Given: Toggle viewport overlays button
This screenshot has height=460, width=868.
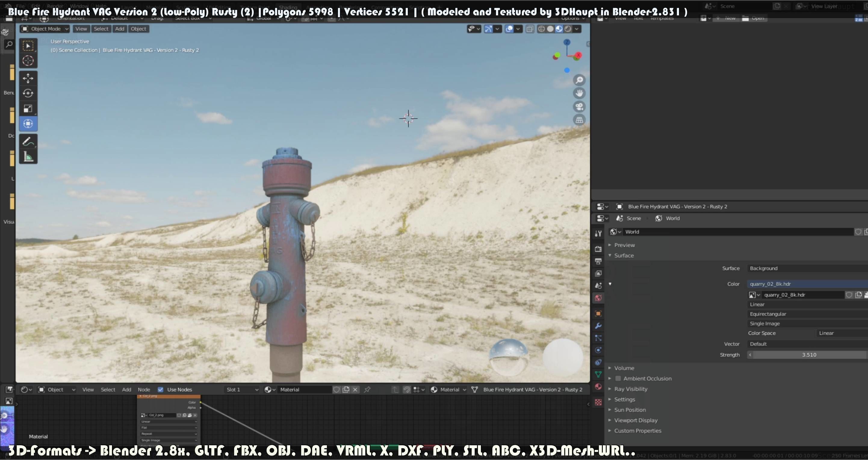Looking at the screenshot, I should pyautogui.click(x=509, y=29).
